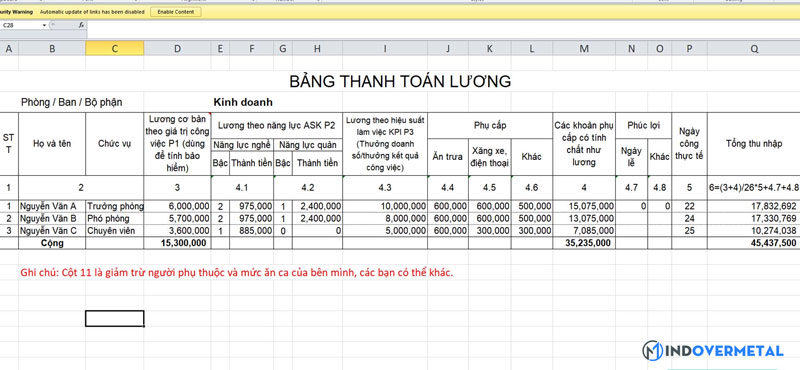Click the Enable Content button
Image resolution: width=800 pixels, height=370 pixels.
click(x=176, y=12)
